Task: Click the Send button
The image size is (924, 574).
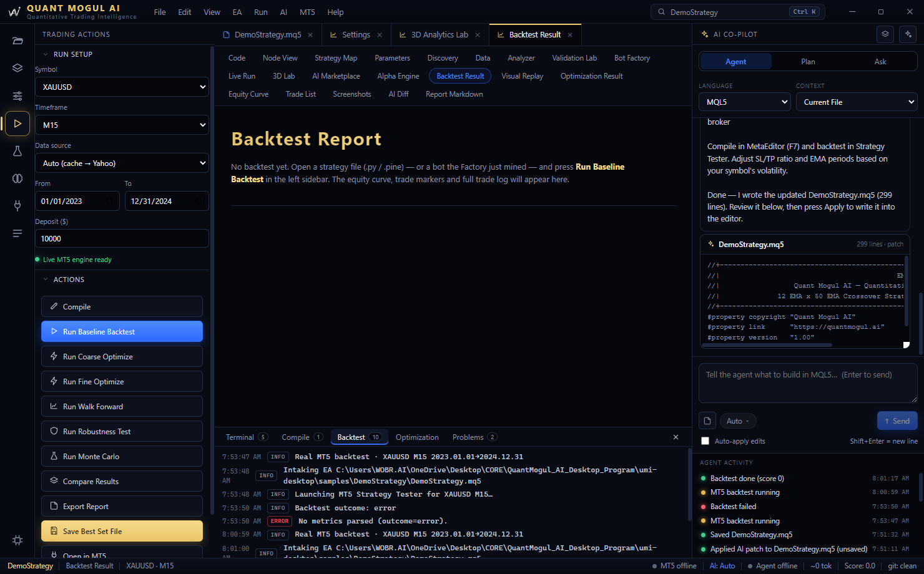Action: point(897,421)
